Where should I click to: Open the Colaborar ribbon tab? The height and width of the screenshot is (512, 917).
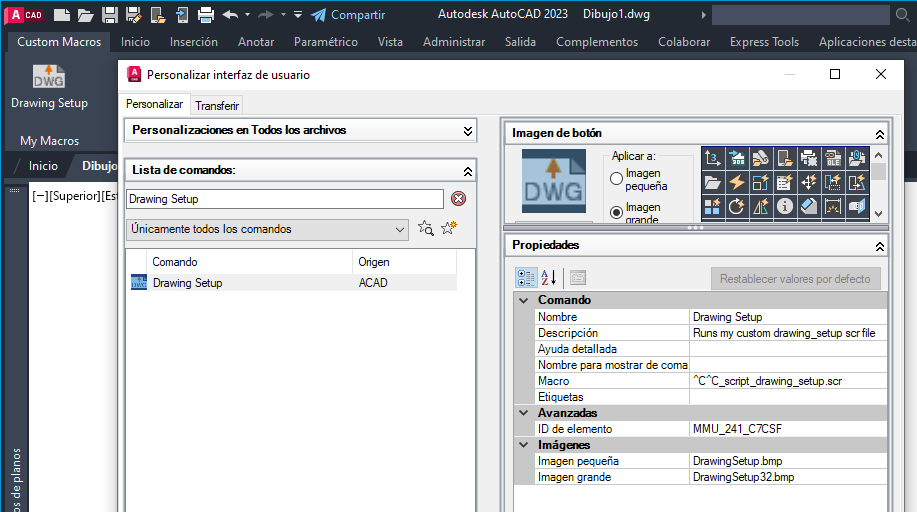coord(684,42)
